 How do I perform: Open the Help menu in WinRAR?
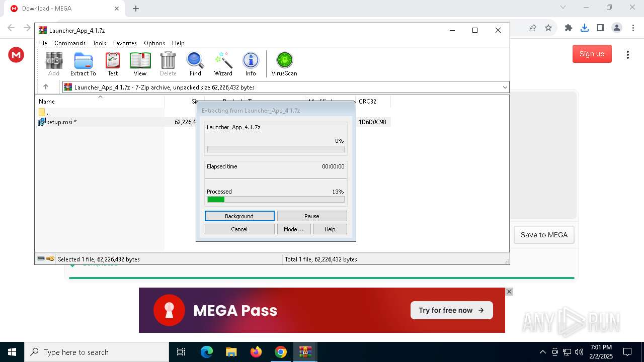tap(178, 43)
